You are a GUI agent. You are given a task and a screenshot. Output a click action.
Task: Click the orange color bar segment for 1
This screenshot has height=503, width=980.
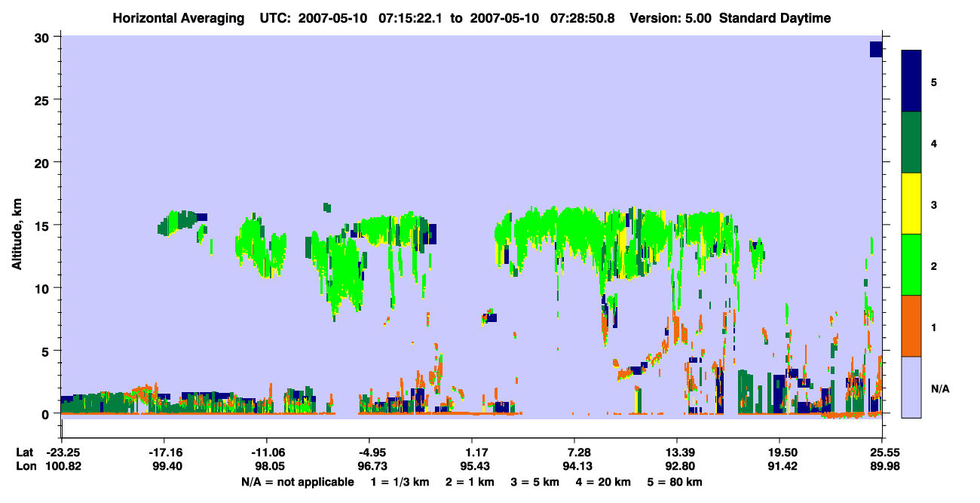tap(911, 326)
